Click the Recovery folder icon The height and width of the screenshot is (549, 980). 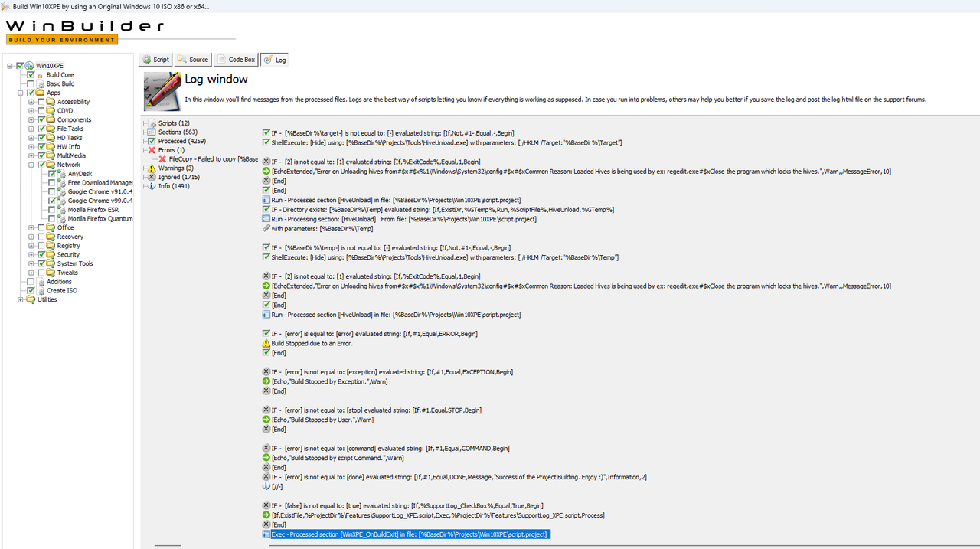pos(51,237)
